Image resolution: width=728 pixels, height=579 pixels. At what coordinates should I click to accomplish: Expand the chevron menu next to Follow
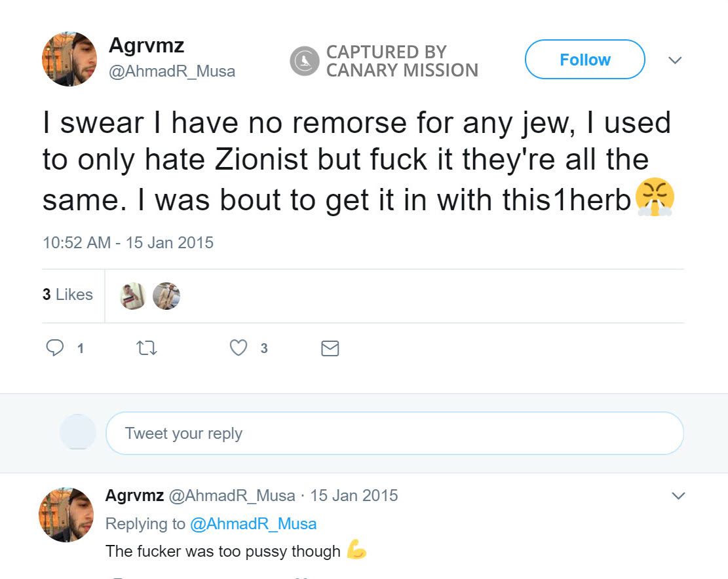[x=674, y=60]
